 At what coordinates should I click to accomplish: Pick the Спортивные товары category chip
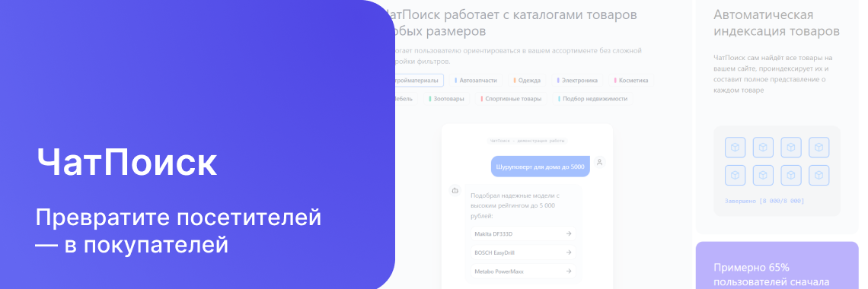[511, 99]
